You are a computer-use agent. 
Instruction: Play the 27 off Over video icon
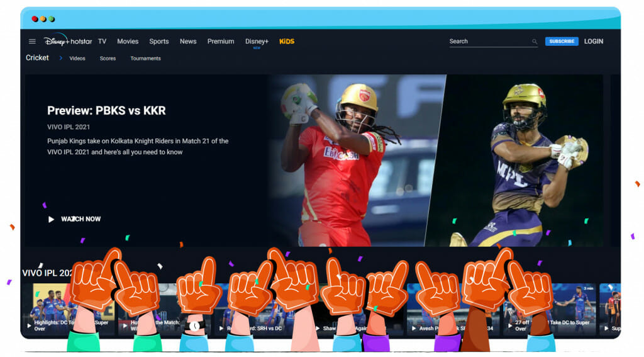[509, 326]
